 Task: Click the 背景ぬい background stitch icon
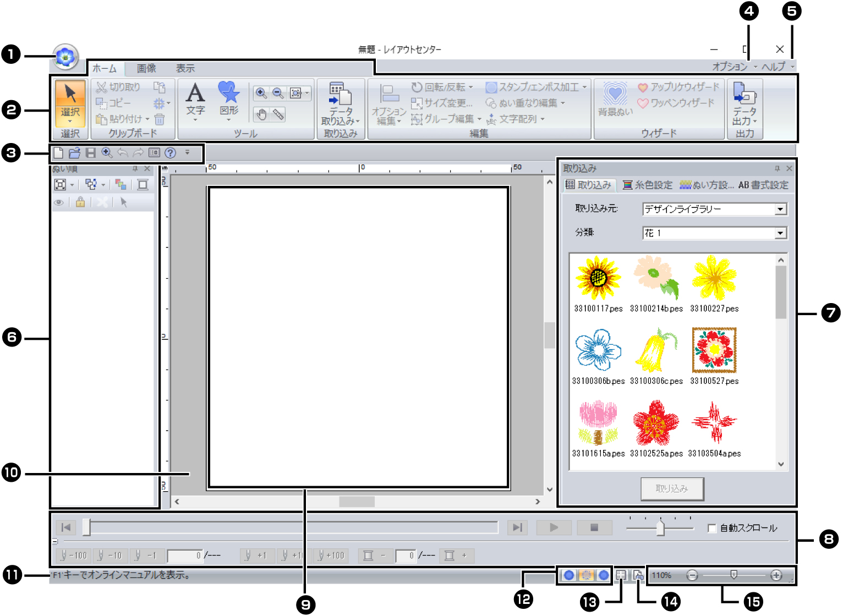(x=615, y=99)
